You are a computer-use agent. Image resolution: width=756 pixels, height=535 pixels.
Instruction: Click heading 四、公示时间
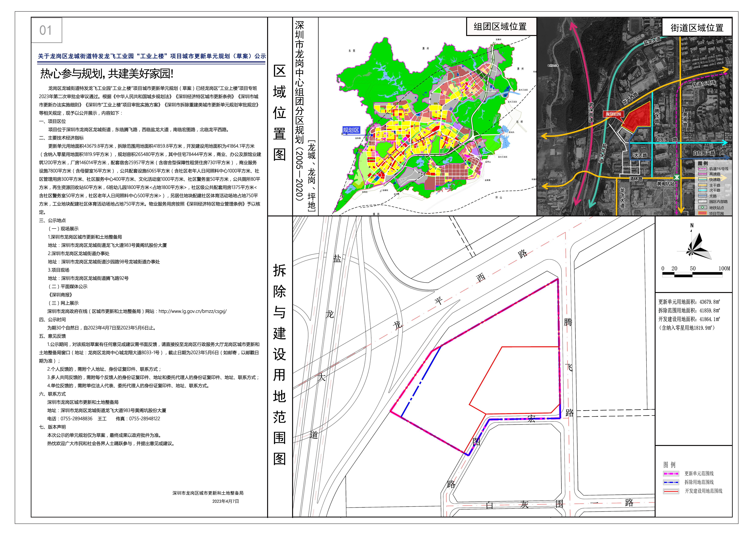pyautogui.click(x=52, y=320)
